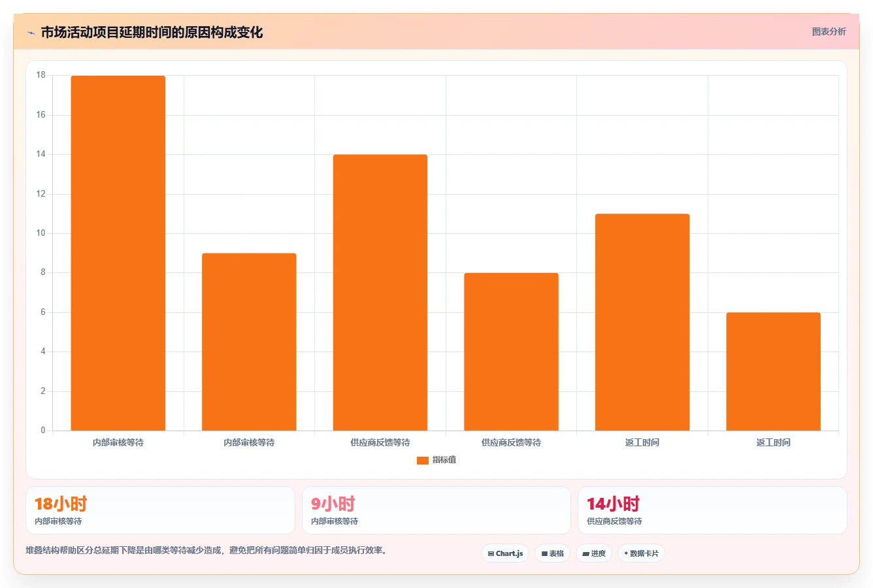Toggle the 指标值 legend color swatch
Image resolution: width=873 pixels, height=588 pixels.
[423, 461]
